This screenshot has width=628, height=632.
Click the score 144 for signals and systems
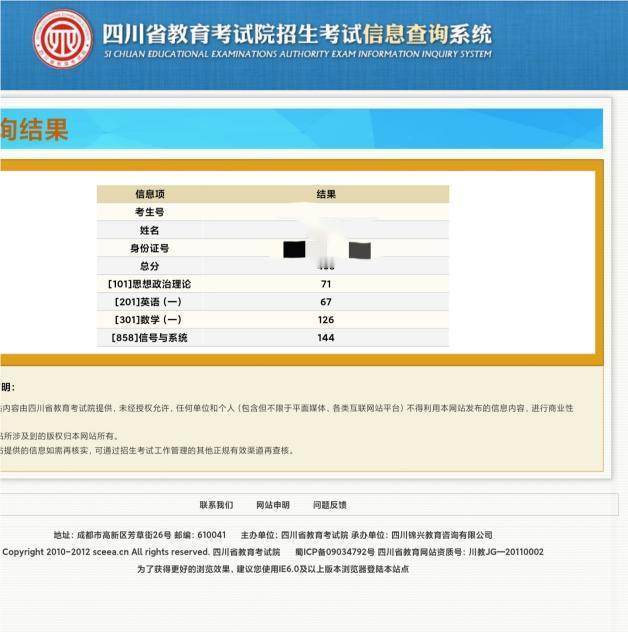326,338
